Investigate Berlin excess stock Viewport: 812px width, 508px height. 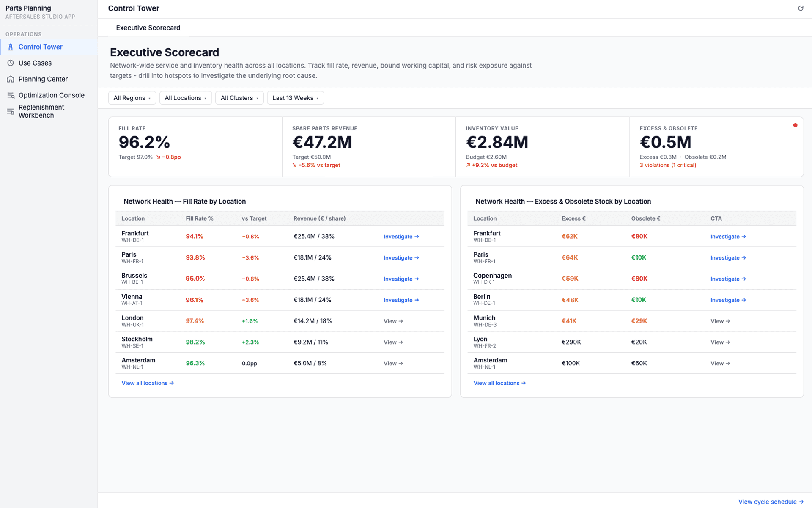click(728, 300)
